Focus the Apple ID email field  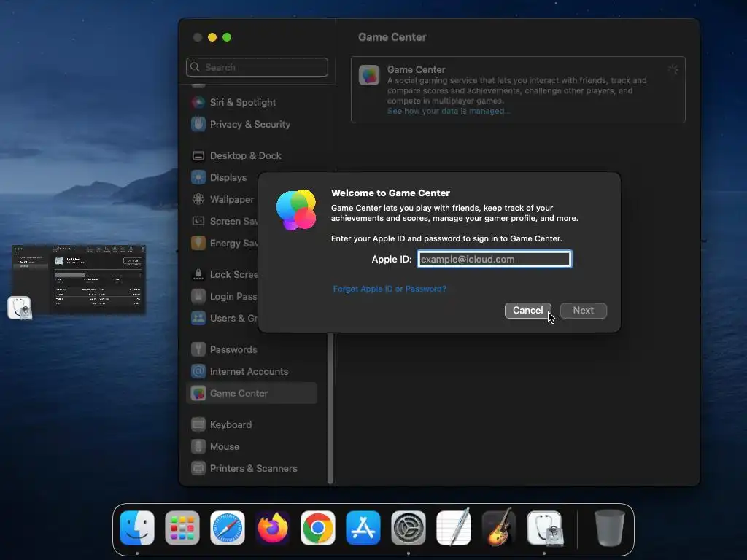pyautogui.click(x=494, y=259)
